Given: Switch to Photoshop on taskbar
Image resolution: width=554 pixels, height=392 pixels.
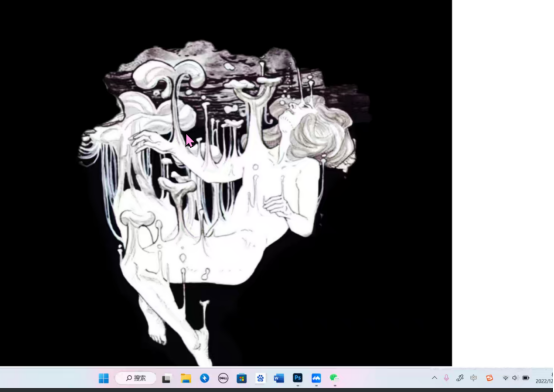Looking at the screenshot, I should click(x=297, y=378).
